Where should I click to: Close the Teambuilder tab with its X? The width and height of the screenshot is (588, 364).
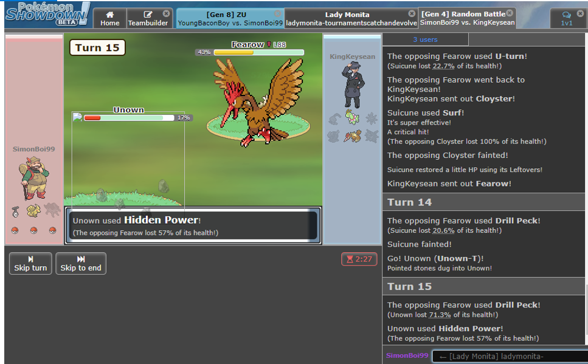point(166,13)
